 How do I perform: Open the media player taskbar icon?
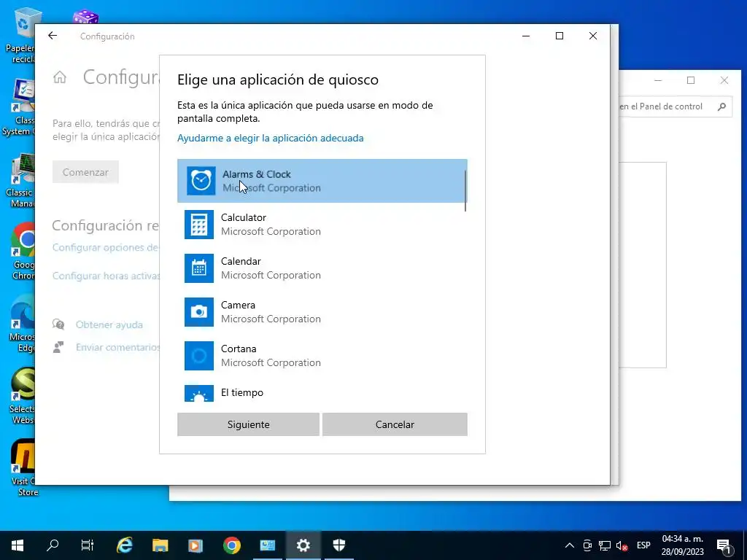[x=196, y=545]
